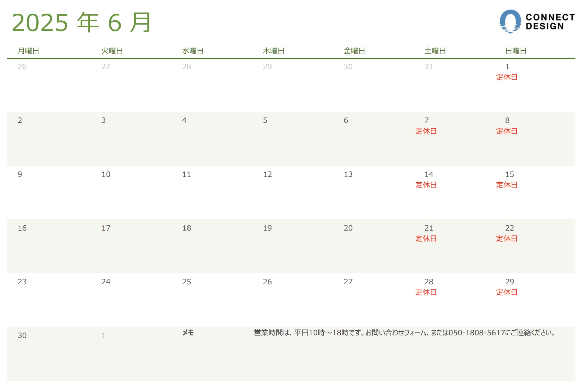Click date 7 on the calendar
This screenshot has width=583, height=392.
(x=427, y=120)
